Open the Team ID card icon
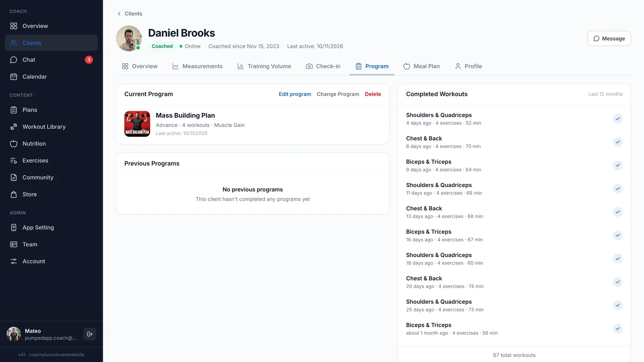 14,245
